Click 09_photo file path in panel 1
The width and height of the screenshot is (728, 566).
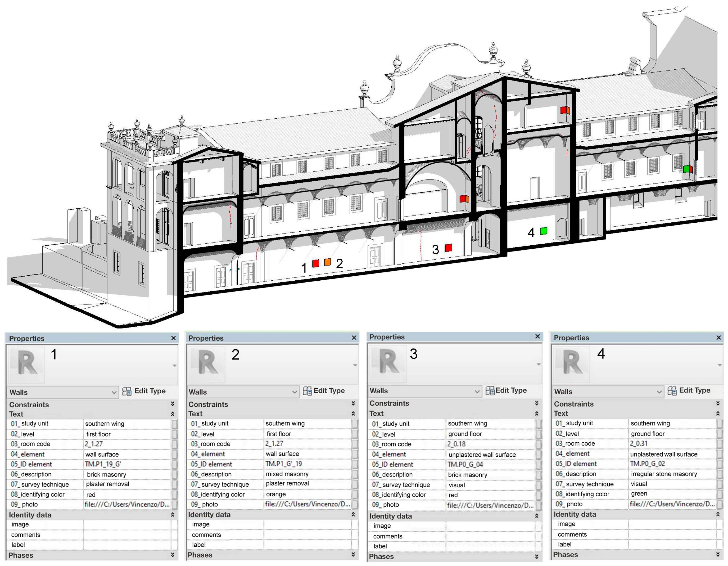point(127,504)
